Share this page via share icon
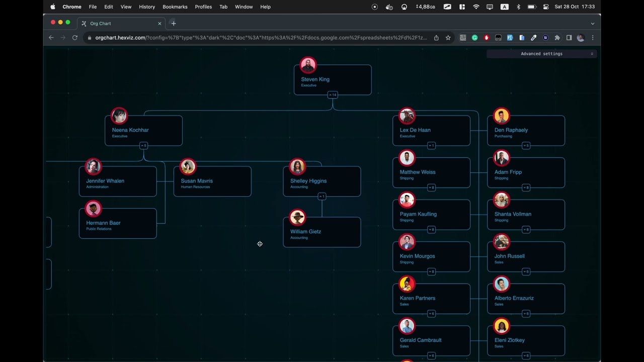This screenshot has height=362, width=644. coord(436,38)
